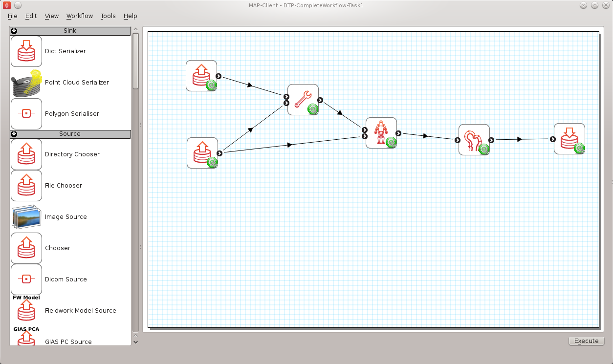Viewport: 613px width, 364px height.
Task: Click upper input port of wrench node
Action: point(286,97)
